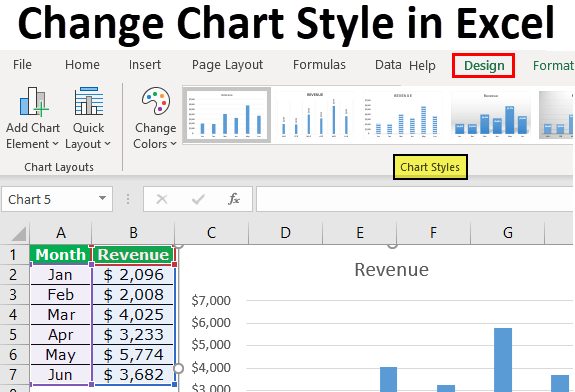
Task: Select column F header
Action: click(x=433, y=232)
